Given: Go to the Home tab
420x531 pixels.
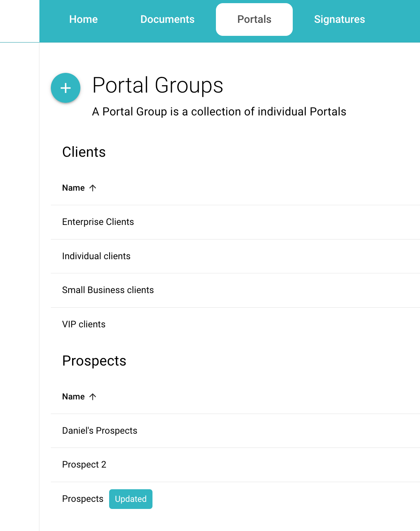Looking at the screenshot, I should click(x=84, y=19).
